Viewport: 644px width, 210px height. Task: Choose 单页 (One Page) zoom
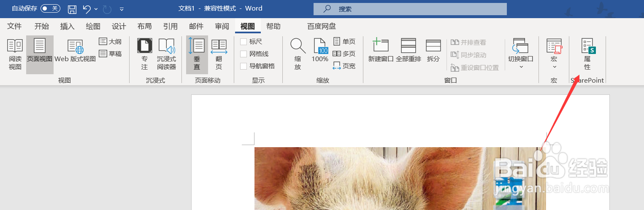344,41
